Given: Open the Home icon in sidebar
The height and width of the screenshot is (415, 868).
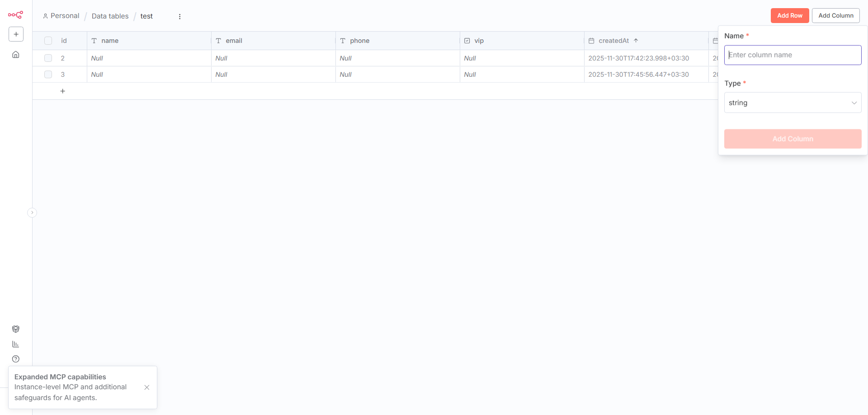Looking at the screenshot, I should point(16,55).
